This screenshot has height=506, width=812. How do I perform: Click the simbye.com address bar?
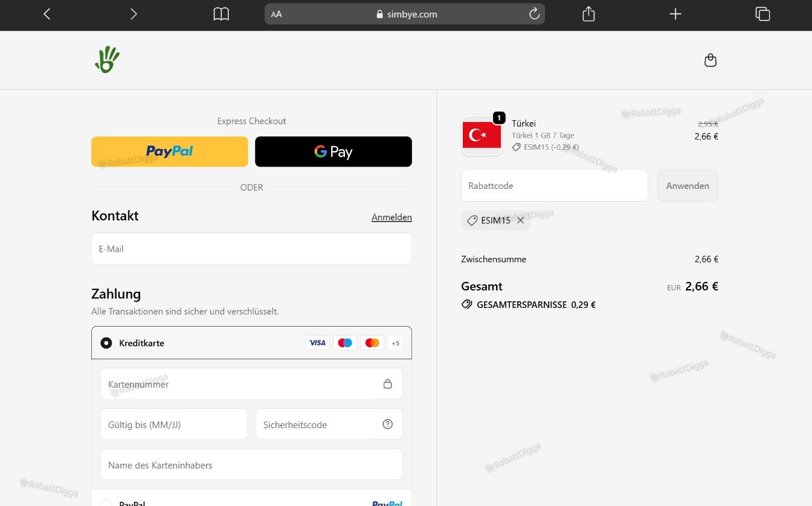pyautogui.click(x=405, y=14)
